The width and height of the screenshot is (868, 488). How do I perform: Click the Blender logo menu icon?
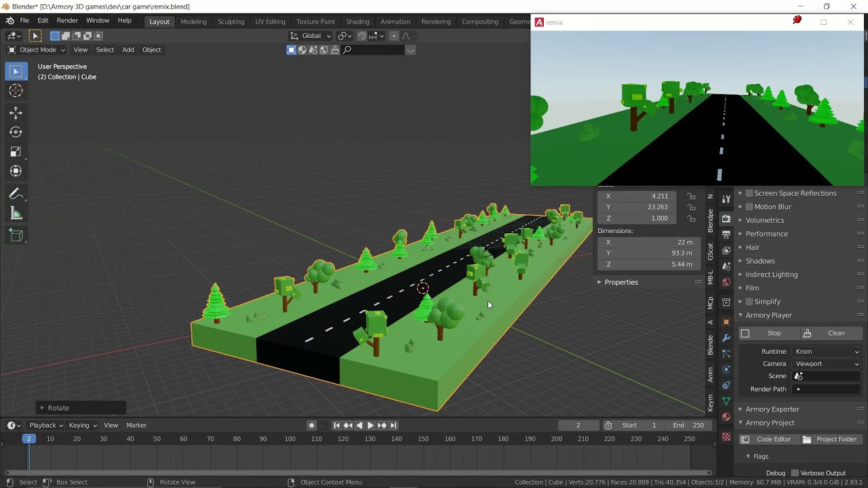(9, 21)
